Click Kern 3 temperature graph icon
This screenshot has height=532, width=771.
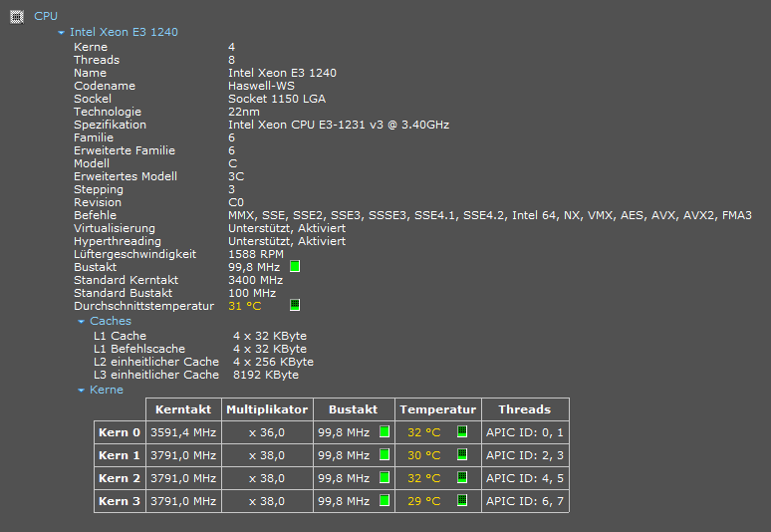click(462, 500)
